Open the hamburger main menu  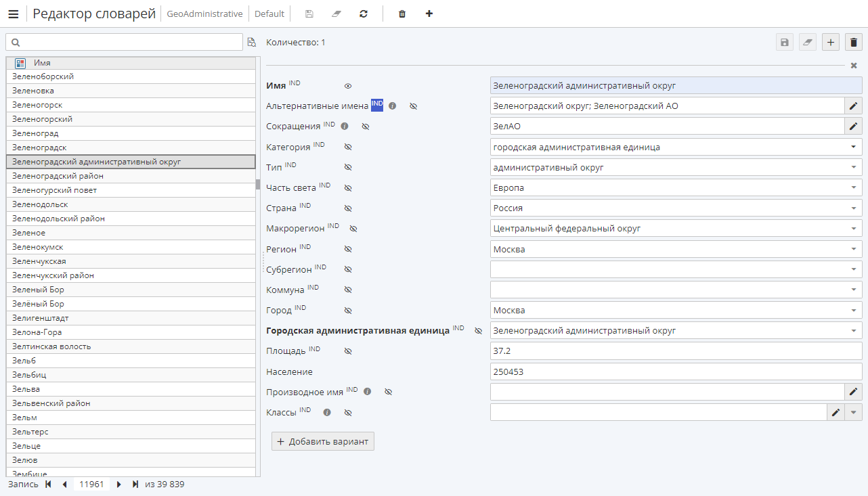pyautogui.click(x=13, y=14)
